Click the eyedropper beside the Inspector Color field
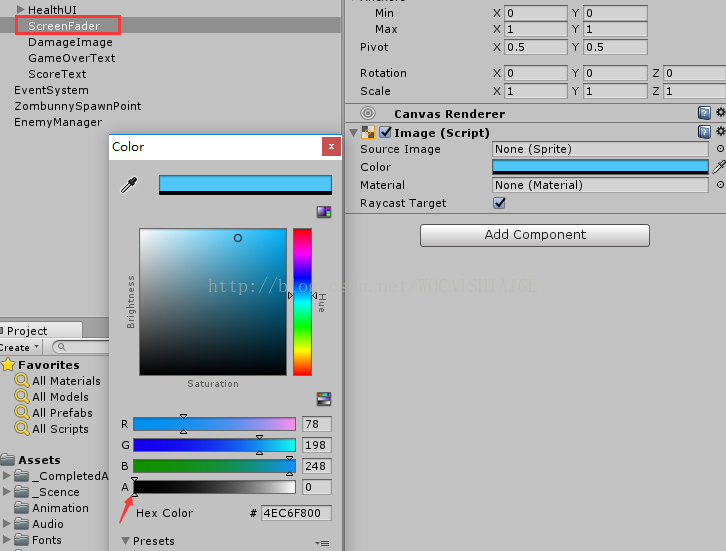 pos(719,167)
